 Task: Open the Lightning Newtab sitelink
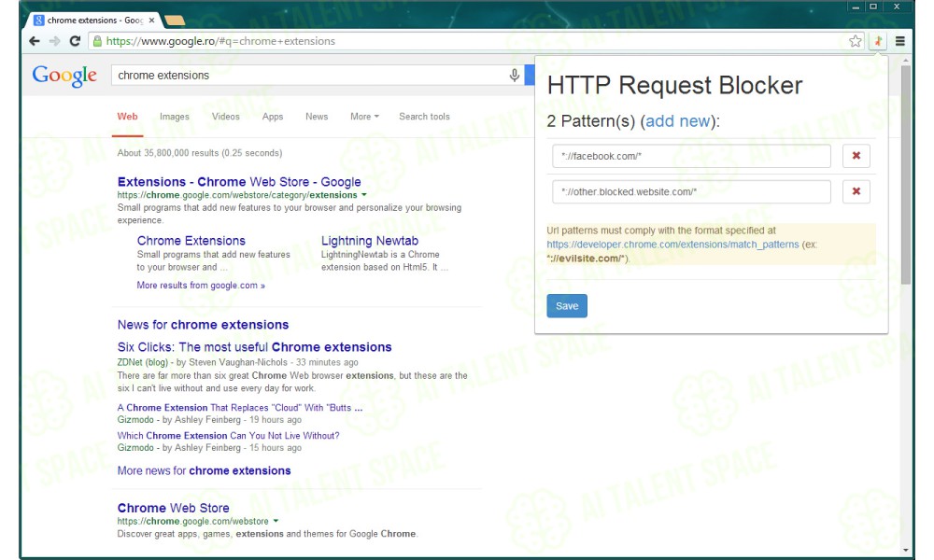coord(370,241)
